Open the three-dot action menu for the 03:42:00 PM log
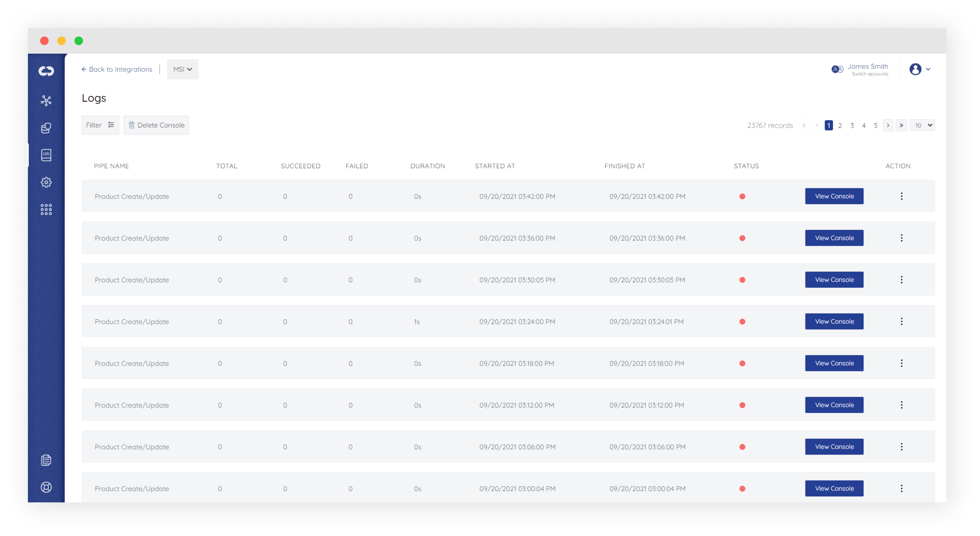The height and width of the screenshot is (536, 980). point(901,196)
